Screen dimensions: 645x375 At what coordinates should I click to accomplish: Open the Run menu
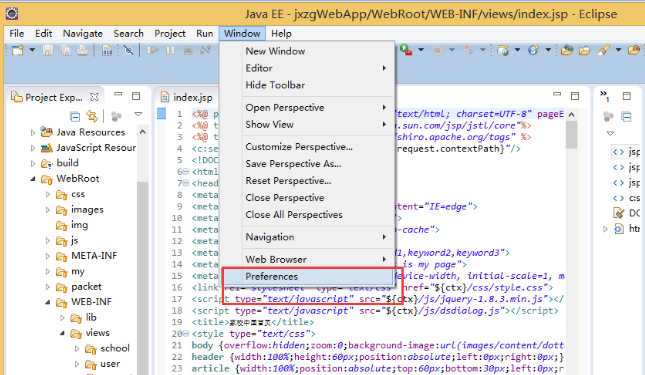coord(204,33)
